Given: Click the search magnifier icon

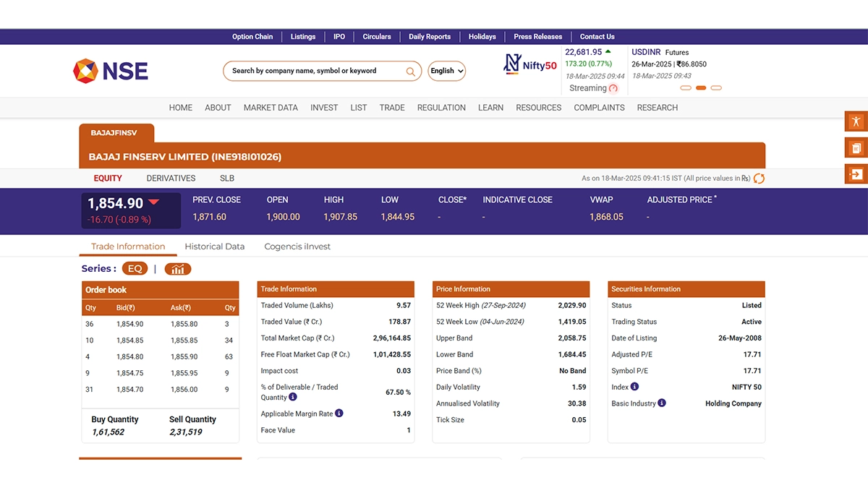Looking at the screenshot, I should pyautogui.click(x=410, y=72).
